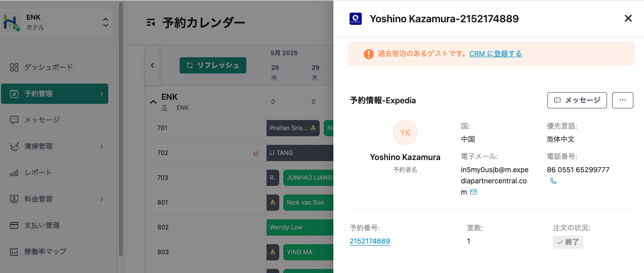Screen dimensions: 644x273
Task: Click the email envelope icon
Action: tap(474, 192)
